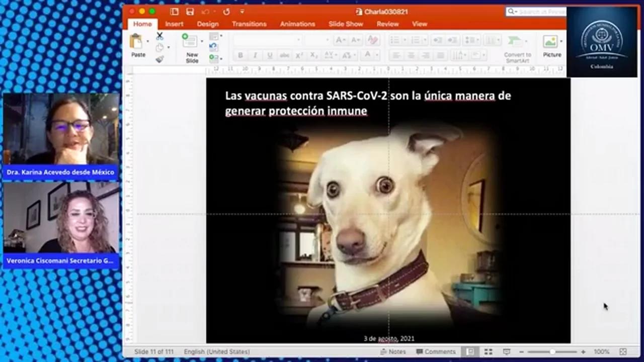Start the Slide Show from status bar
644x362 pixels.
point(507,352)
